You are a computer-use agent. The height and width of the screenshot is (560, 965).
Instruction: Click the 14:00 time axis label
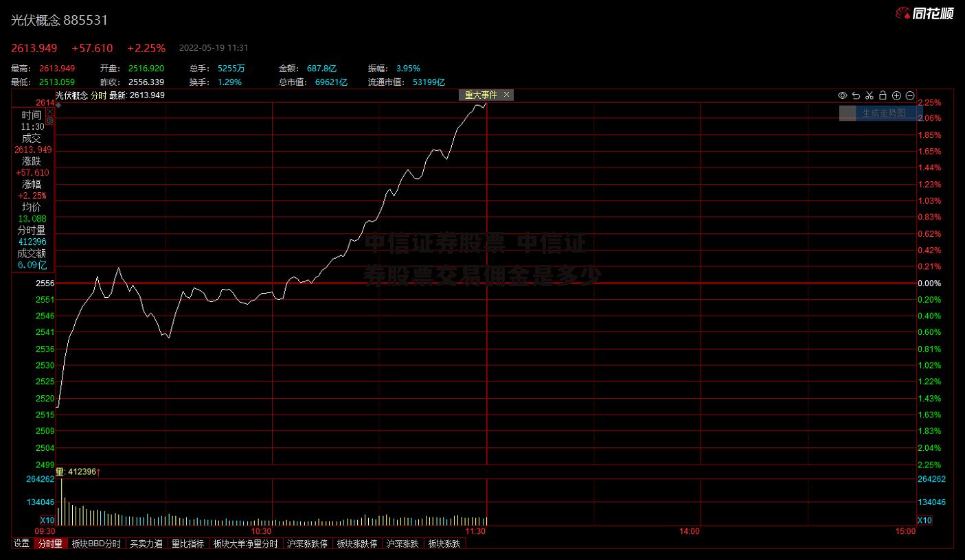click(690, 531)
